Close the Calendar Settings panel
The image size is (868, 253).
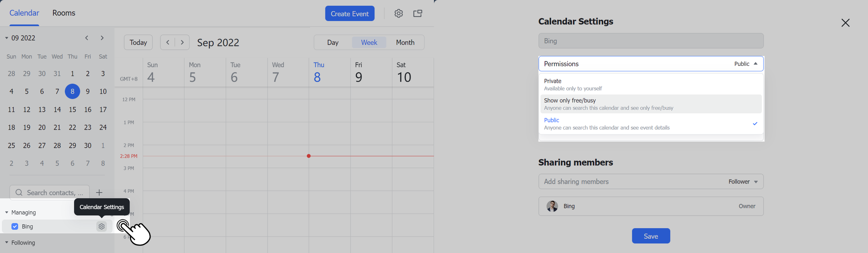(845, 23)
